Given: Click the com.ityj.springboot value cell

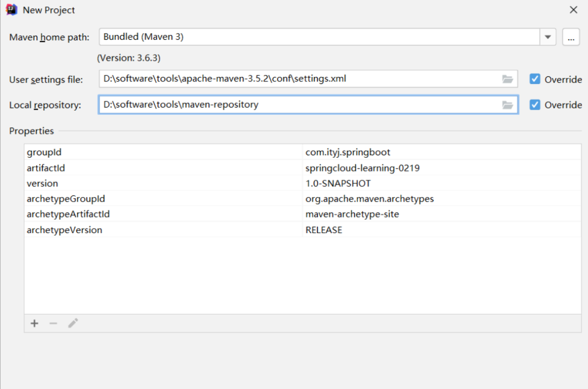Looking at the screenshot, I should pyautogui.click(x=442, y=152).
